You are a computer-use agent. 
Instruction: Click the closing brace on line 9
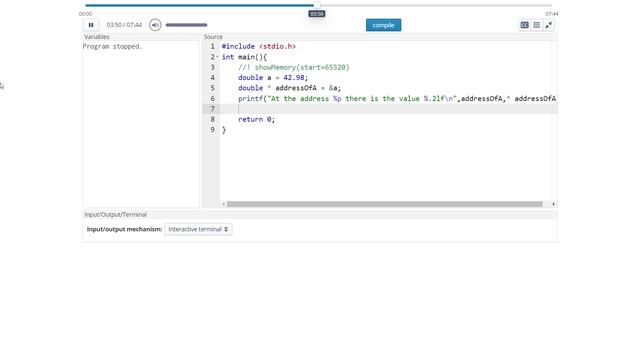pos(224,130)
